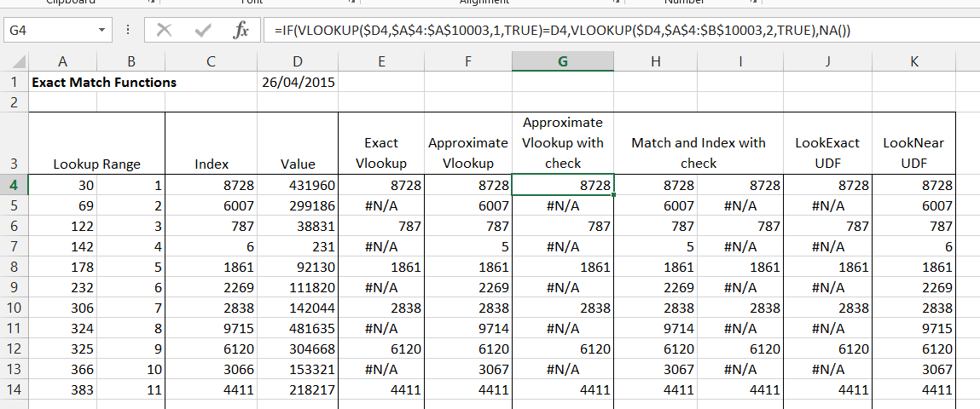This screenshot has height=409, width=980.
Task: Click the 'LookNear UDF' header cell
Action: pos(913,153)
